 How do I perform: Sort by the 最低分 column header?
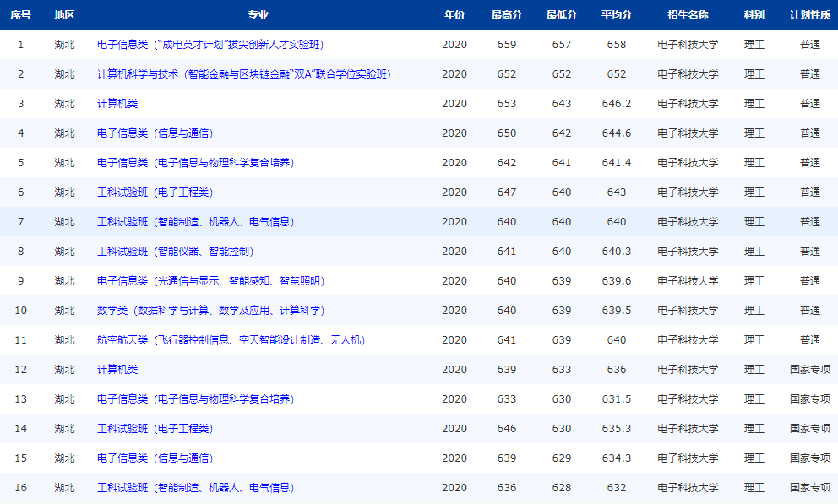coord(562,14)
